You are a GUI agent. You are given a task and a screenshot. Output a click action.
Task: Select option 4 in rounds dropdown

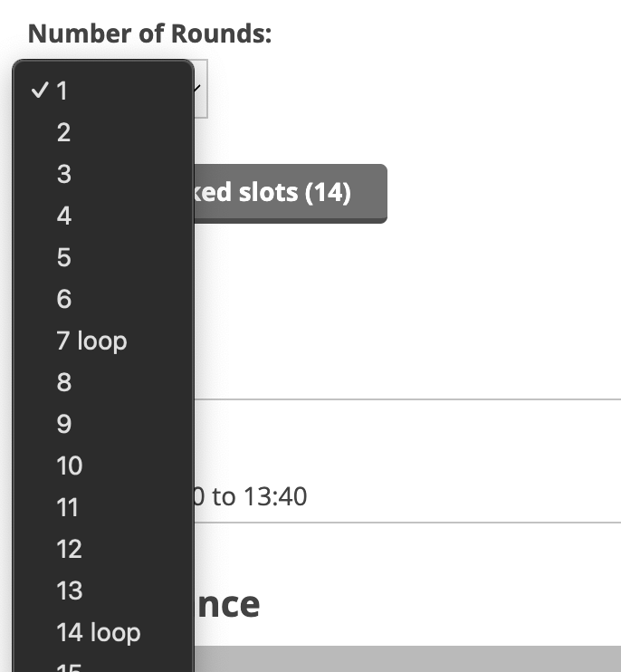(x=103, y=216)
